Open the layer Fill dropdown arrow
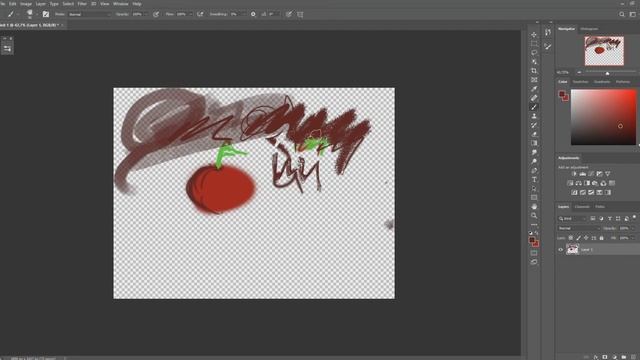 [633, 238]
